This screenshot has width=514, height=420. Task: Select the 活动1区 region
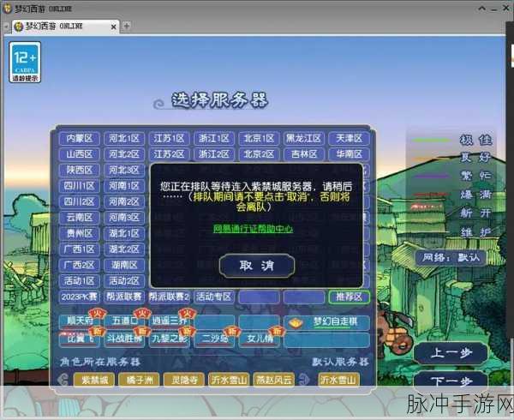pos(80,281)
